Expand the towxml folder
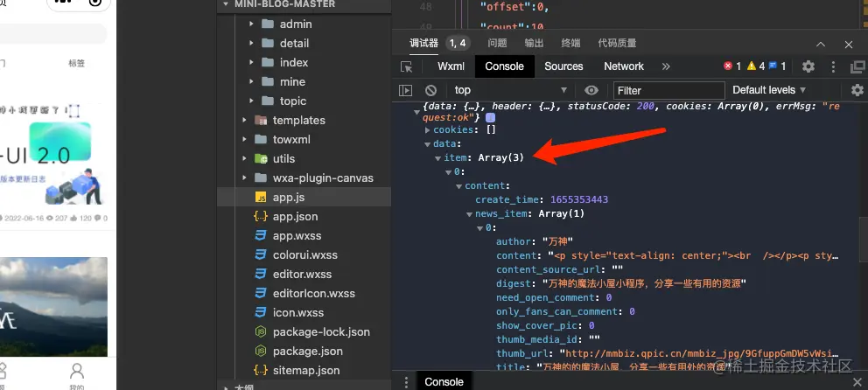The width and height of the screenshot is (868, 390). (244, 139)
